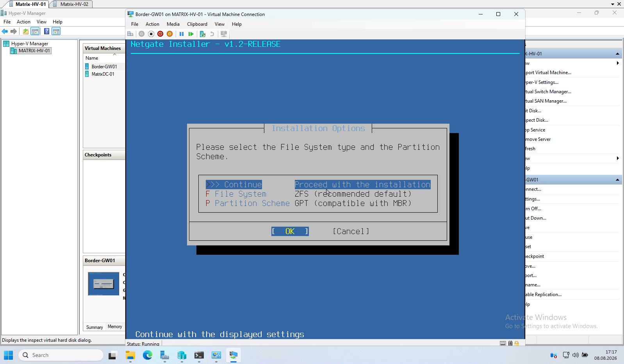Sort by the Name column header
Screen dimensions: 624x364
(92, 58)
